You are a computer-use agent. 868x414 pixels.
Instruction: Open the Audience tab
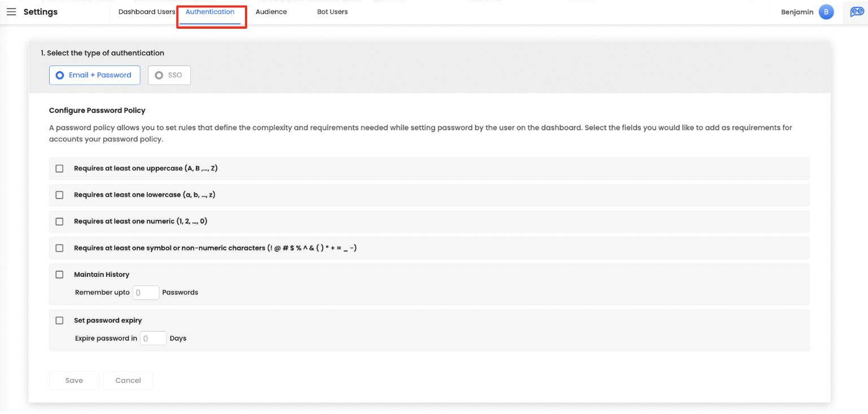(x=271, y=12)
